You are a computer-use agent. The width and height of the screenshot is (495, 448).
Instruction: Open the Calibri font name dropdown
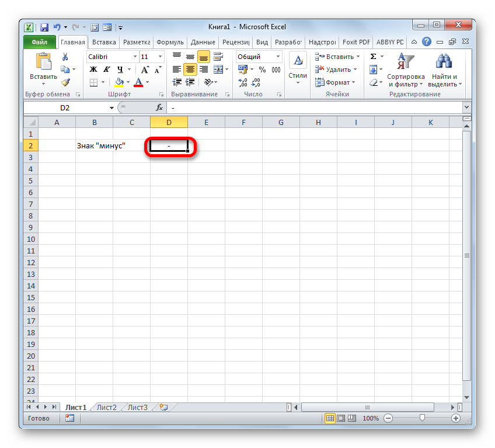pos(135,57)
